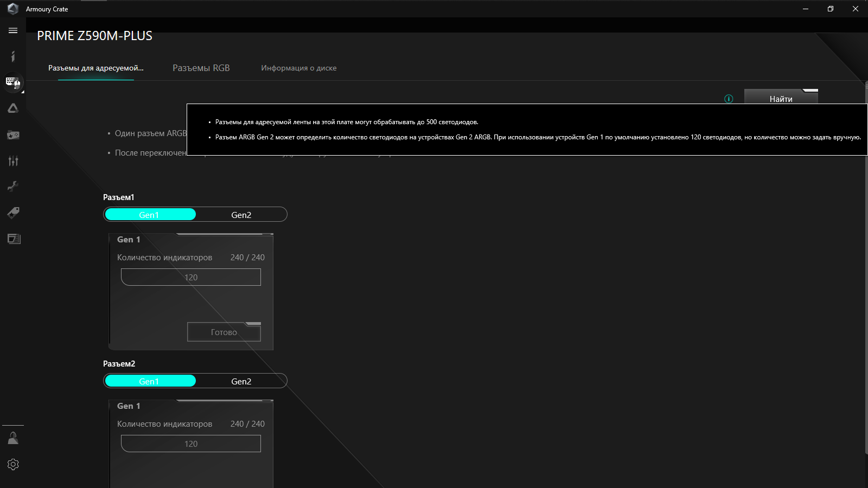Click the green information icon next to Найти
The image size is (868, 488).
(x=729, y=99)
